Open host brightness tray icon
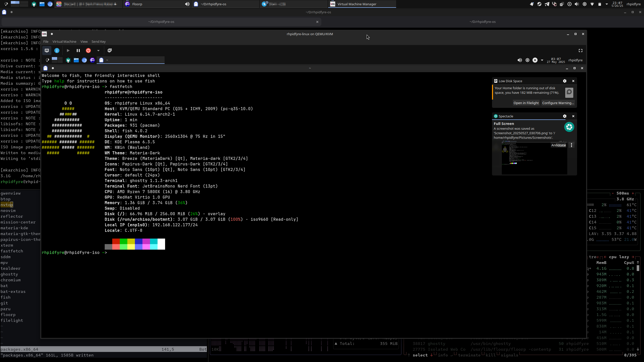Screen dimensions: 644x362 click(x=585, y=4)
